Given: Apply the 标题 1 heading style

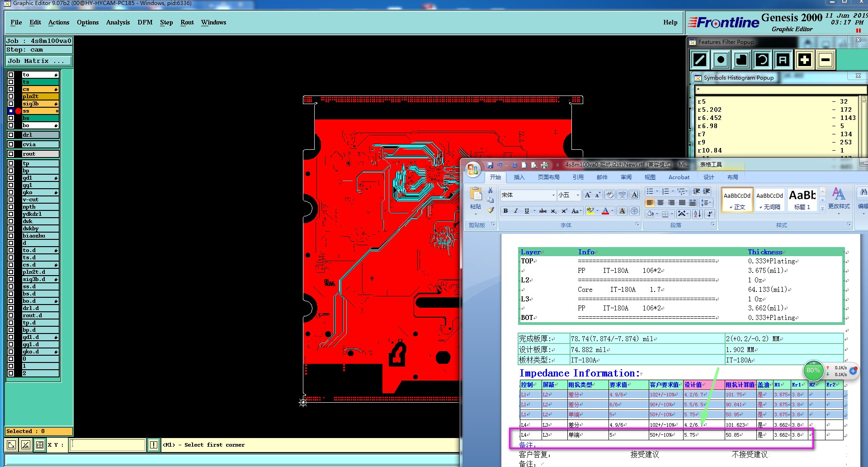Looking at the screenshot, I should coord(802,200).
